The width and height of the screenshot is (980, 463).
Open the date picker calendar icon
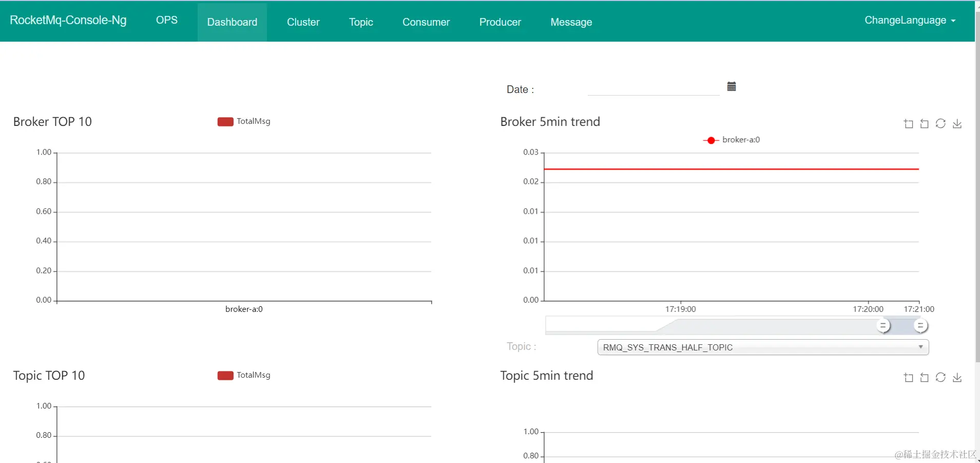tap(732, 86)
